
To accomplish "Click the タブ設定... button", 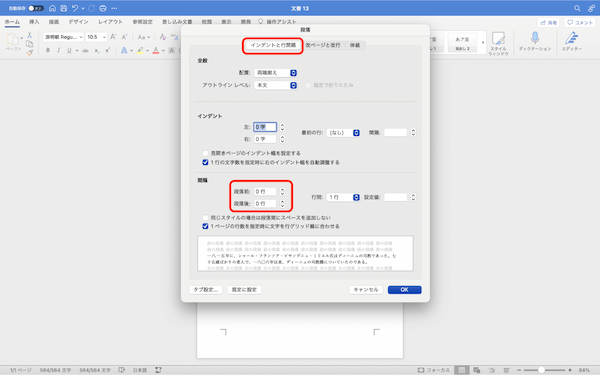I will pos(206,290).
